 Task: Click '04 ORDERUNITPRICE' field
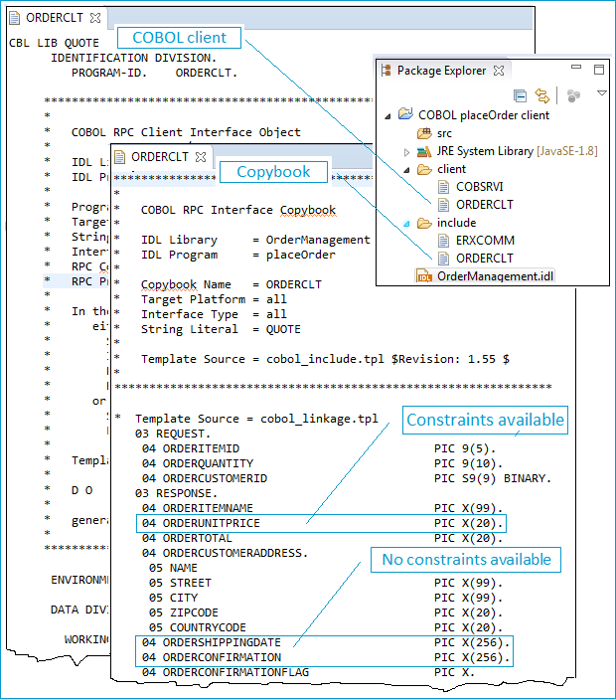(x=201, y=523)
